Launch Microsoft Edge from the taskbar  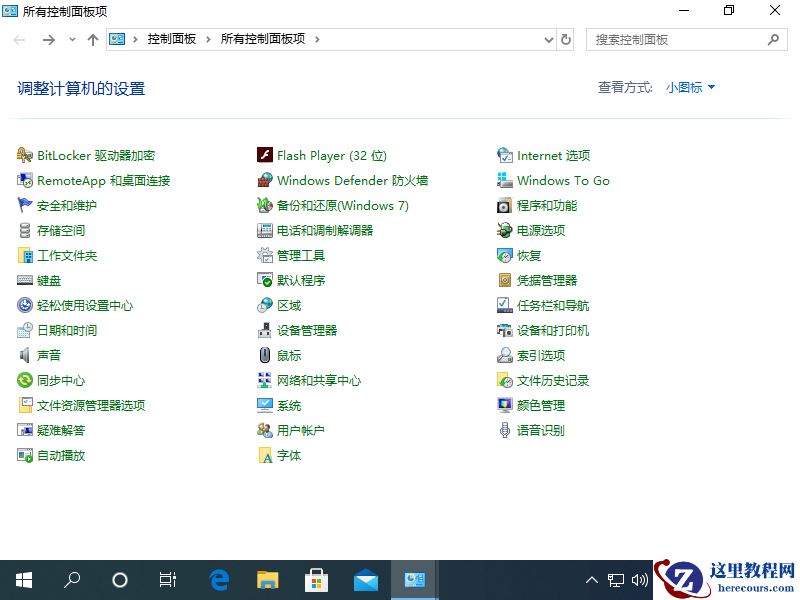click(218, 580)
